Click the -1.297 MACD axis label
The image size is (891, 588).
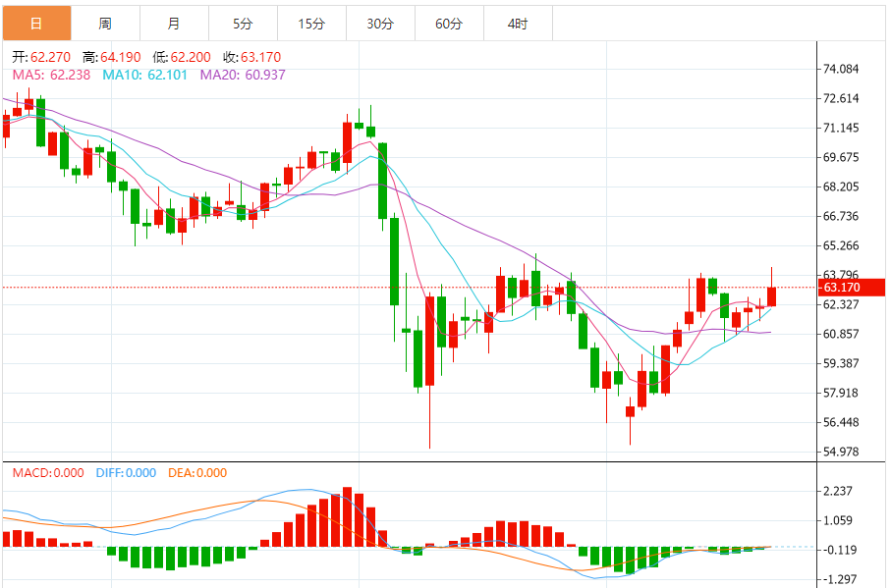[x=838, y=579]
